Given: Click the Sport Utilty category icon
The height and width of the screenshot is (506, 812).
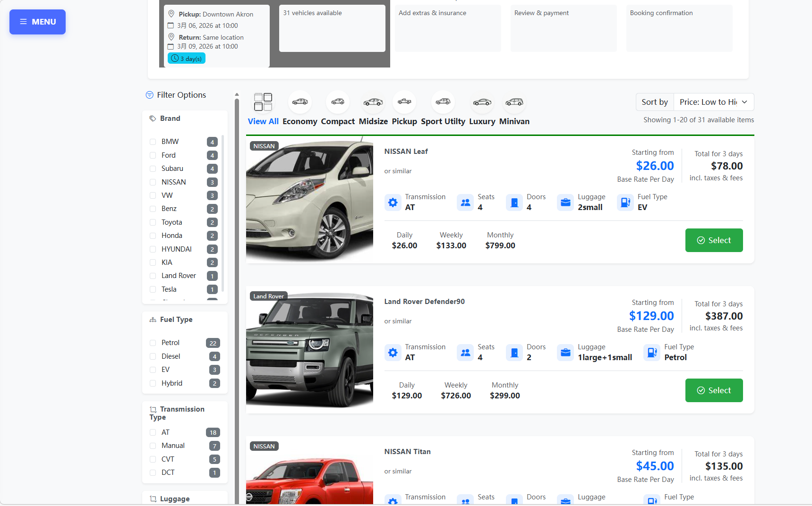Looking at the screenshot, I should click(443, 102).
